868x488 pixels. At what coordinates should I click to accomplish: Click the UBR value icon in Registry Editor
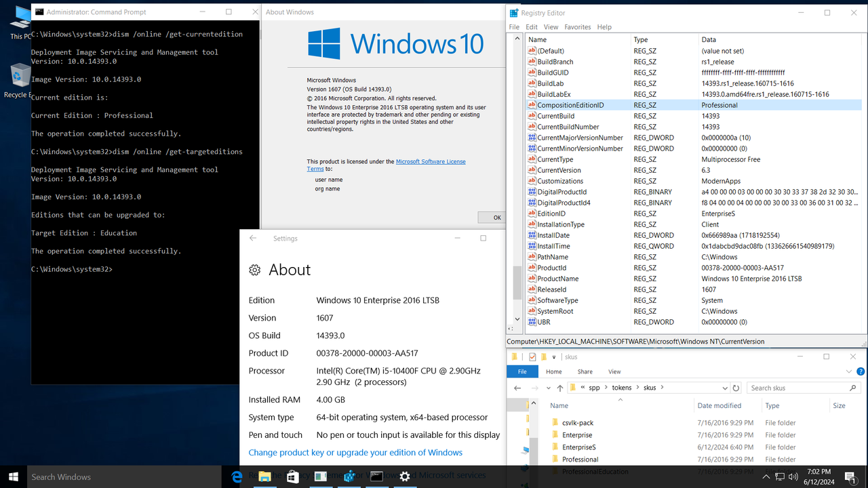point(532,322)
